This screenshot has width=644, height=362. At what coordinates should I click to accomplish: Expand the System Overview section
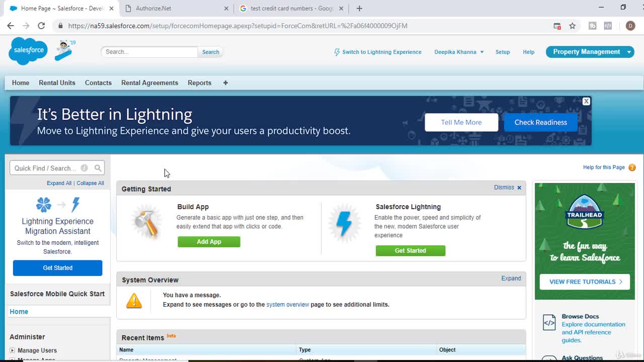point(511,278)
